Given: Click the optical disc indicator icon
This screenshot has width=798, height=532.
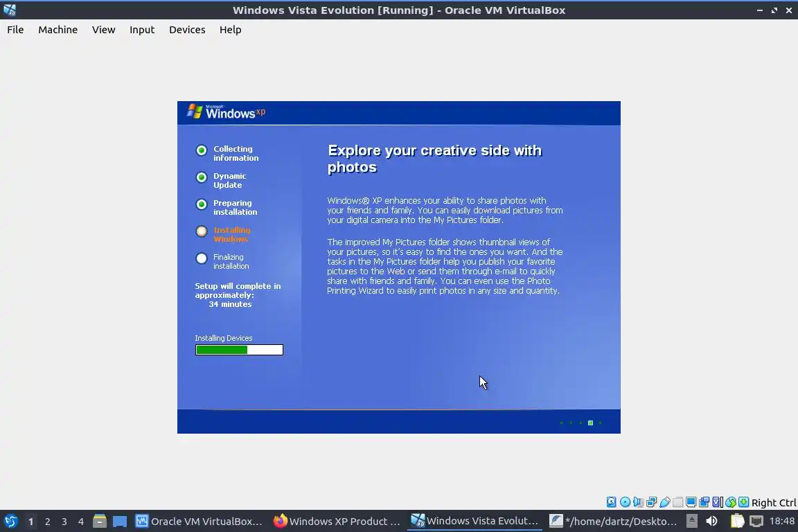Looking at the screenshot, I should pyautogui.click(x=625, y=502).
